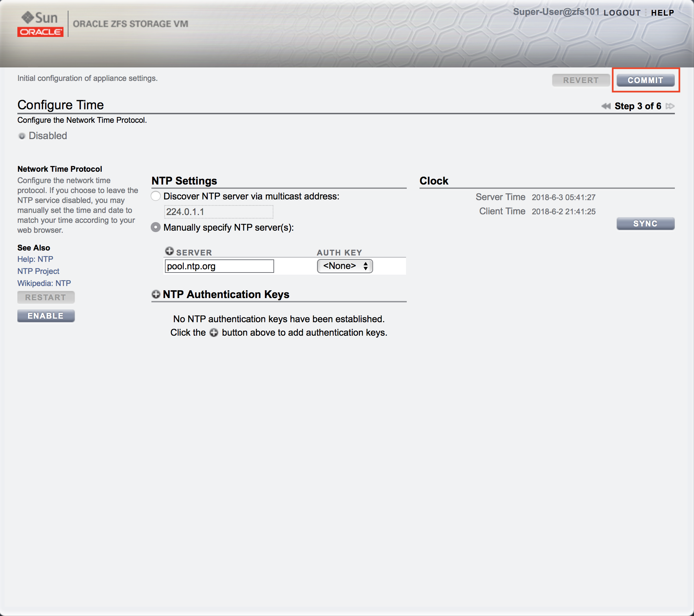Select Discover NTP server via multicast radio
Screen dimensions: 694x616
[x=156, y=196]
